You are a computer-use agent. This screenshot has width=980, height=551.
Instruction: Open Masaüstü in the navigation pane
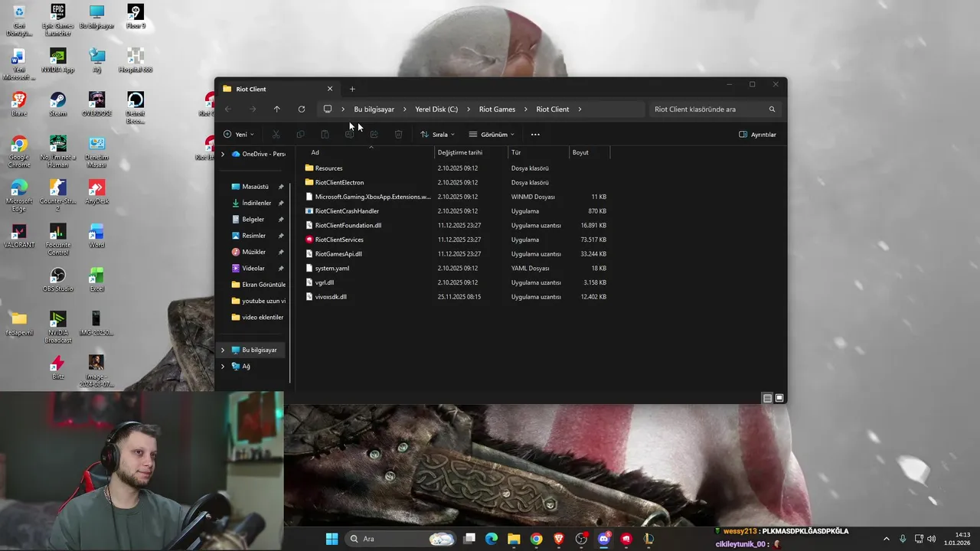(x=255, y=187)
